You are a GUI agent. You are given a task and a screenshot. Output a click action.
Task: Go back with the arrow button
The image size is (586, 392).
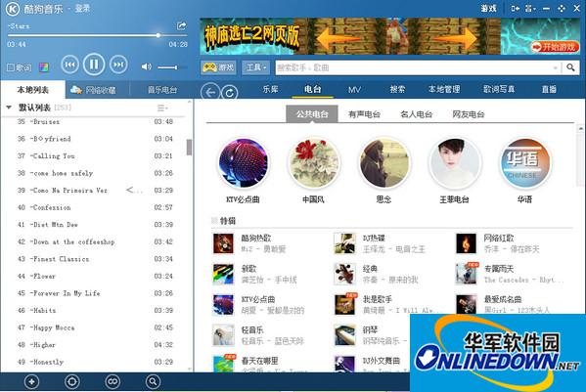pos(210,92)
